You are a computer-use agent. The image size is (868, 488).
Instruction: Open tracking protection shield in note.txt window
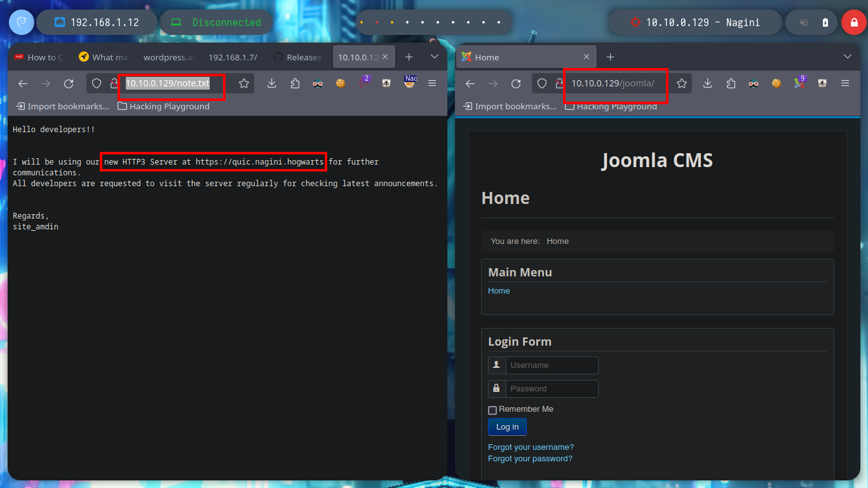pyautogui.click(x=97, y=83)
